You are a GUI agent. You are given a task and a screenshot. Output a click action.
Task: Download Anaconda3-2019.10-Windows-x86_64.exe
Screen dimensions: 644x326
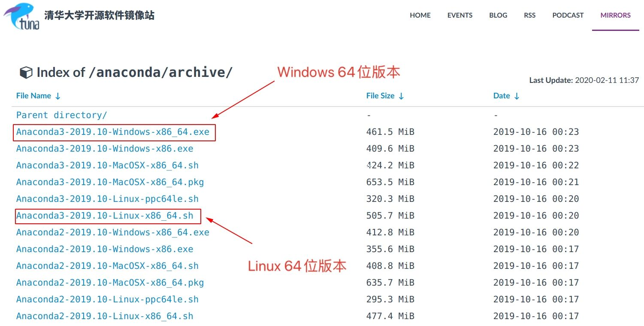(112, 132)
